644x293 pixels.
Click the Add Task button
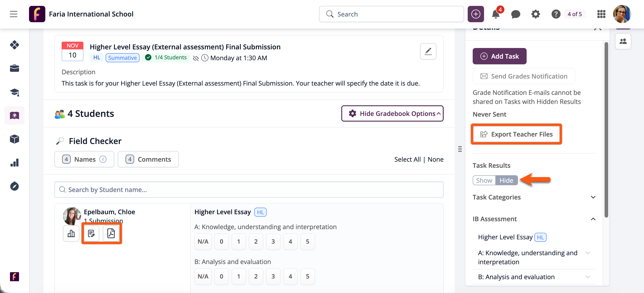tap(499, 56)
